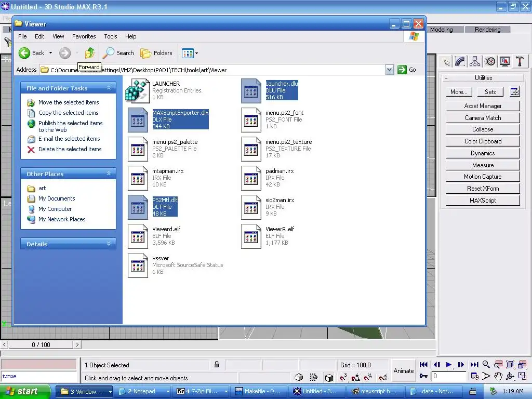Go to the art folder link

(x=42, y=188)
